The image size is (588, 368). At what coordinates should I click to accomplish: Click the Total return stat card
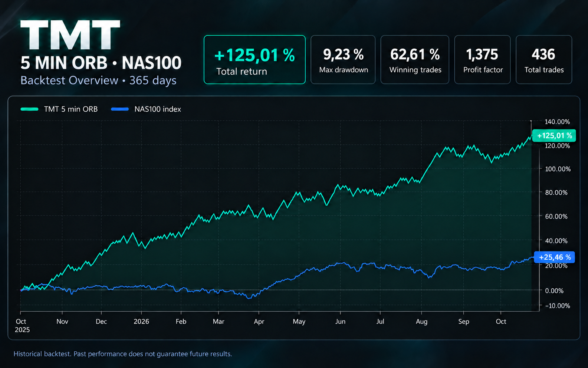coord(254,60)
